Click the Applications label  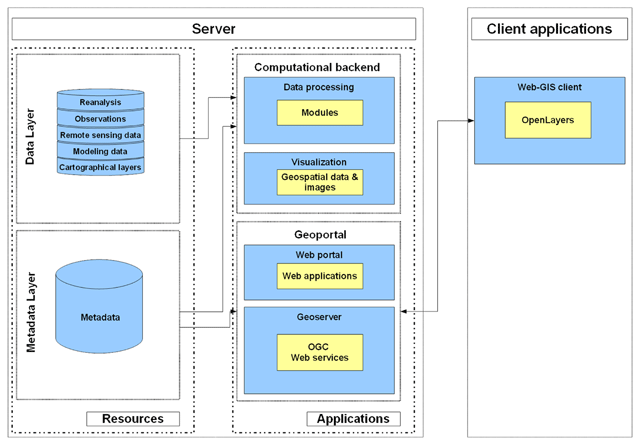coord(352,418)
